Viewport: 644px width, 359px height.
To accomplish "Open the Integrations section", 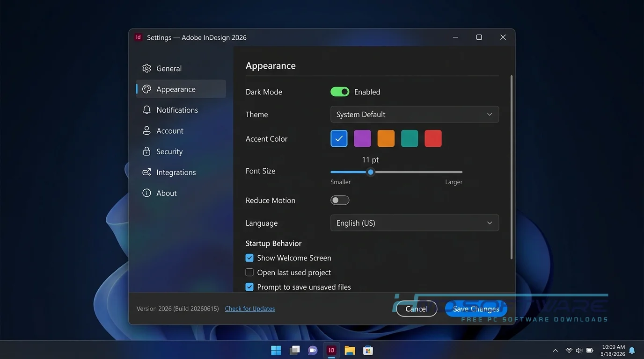I will 181,172.
